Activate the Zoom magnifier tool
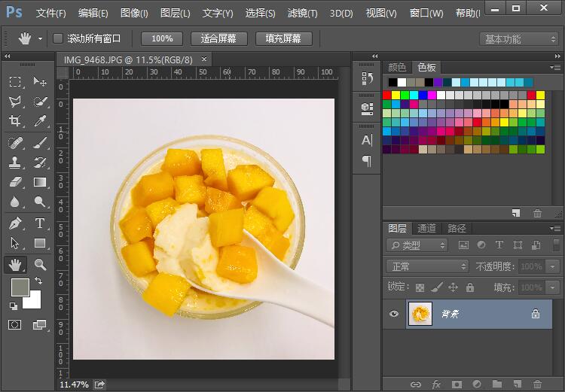The height and width of the screenshot is (392, 565). click(40, 264)
